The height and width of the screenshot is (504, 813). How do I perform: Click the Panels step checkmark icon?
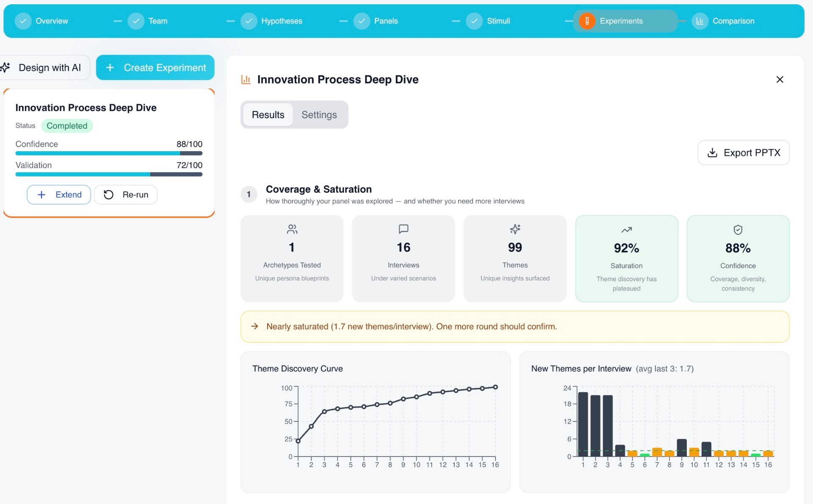click(x=362, y=21)
